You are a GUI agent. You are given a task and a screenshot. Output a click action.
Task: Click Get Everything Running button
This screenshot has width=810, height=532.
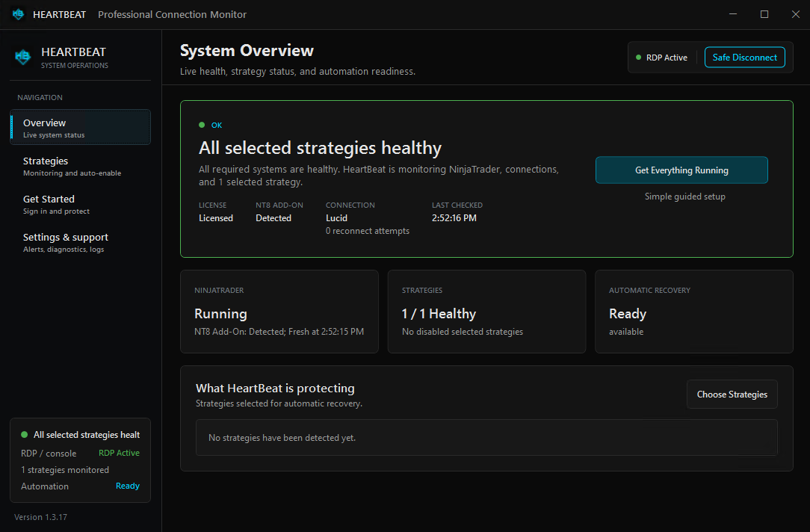tap(681, 170)
